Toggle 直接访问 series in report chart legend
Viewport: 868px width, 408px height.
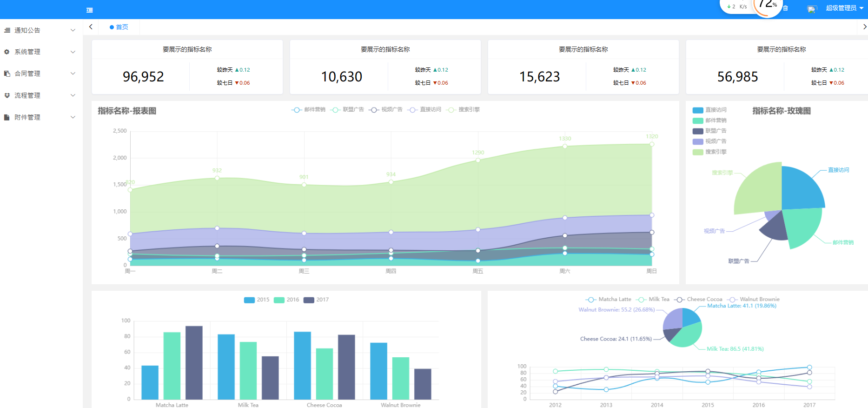(424, 110)
